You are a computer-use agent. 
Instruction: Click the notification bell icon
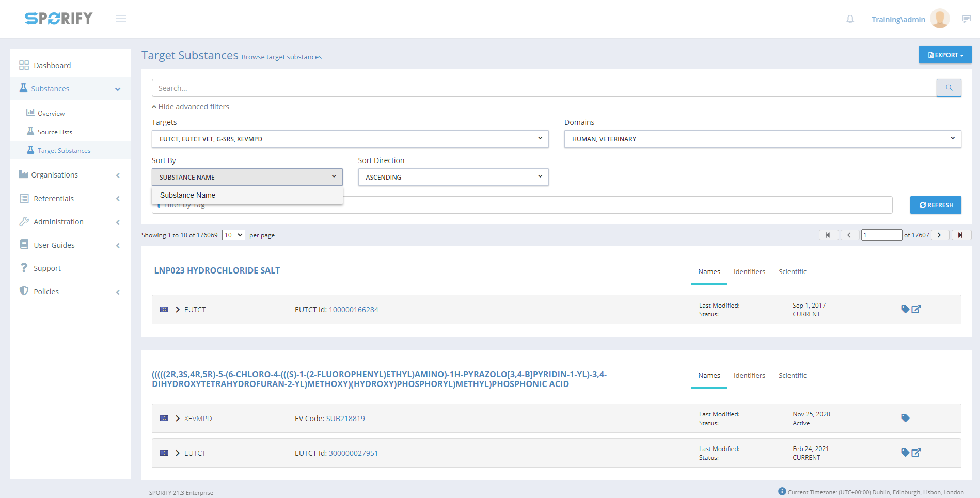pos(850,19)
